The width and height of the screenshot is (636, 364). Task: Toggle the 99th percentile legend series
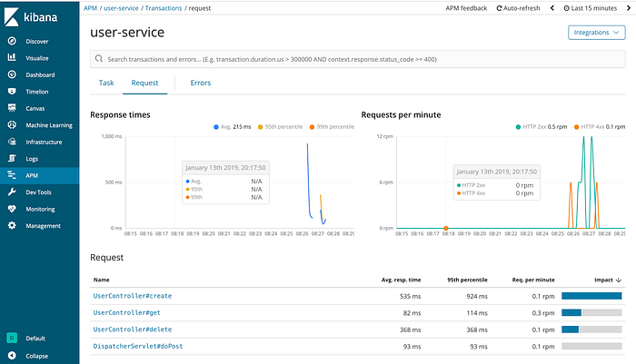tap(332, 127)
